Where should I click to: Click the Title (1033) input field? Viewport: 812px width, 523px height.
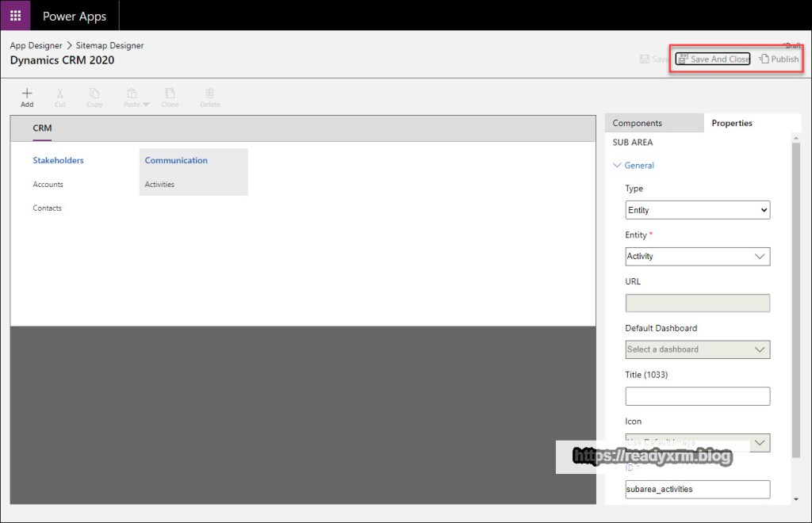[697, 396]
